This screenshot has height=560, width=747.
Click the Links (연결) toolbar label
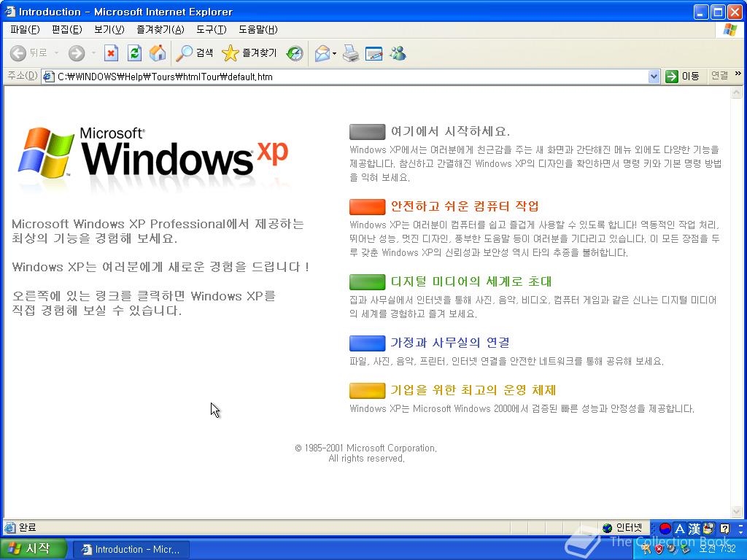pos(719,75)
